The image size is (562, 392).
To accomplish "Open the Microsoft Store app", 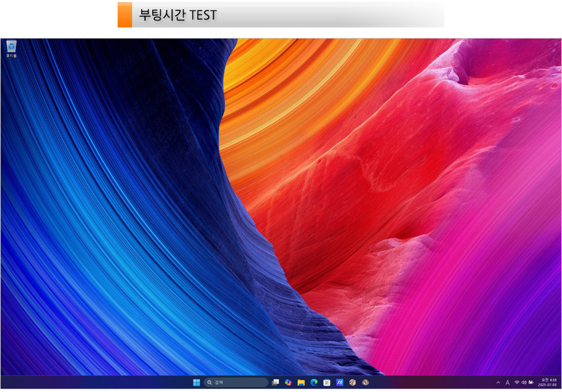I will 327,382.
